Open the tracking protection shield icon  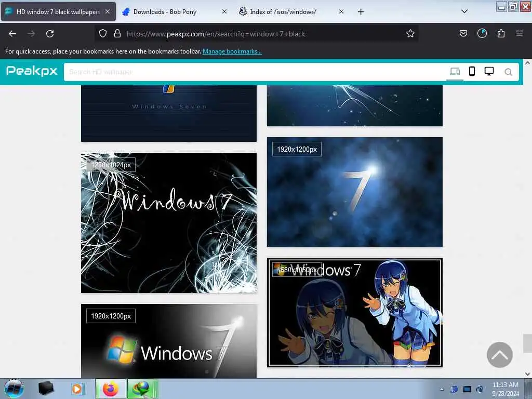(x=103, y=34)
